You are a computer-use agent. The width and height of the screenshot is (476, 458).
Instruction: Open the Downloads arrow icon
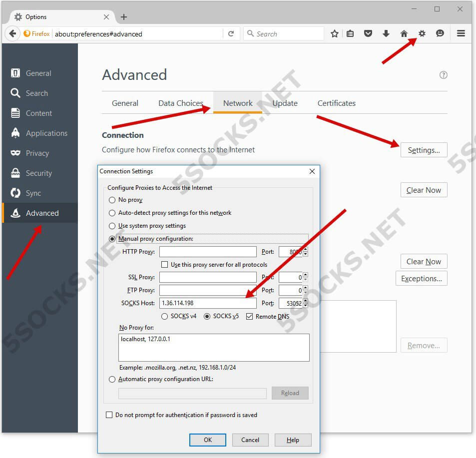click(386, 33)
